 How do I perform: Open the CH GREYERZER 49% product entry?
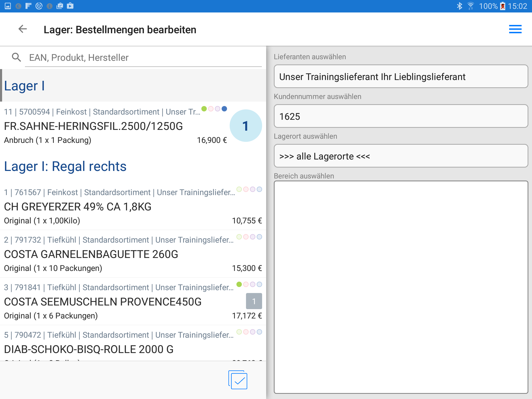[x=78, y=207]
